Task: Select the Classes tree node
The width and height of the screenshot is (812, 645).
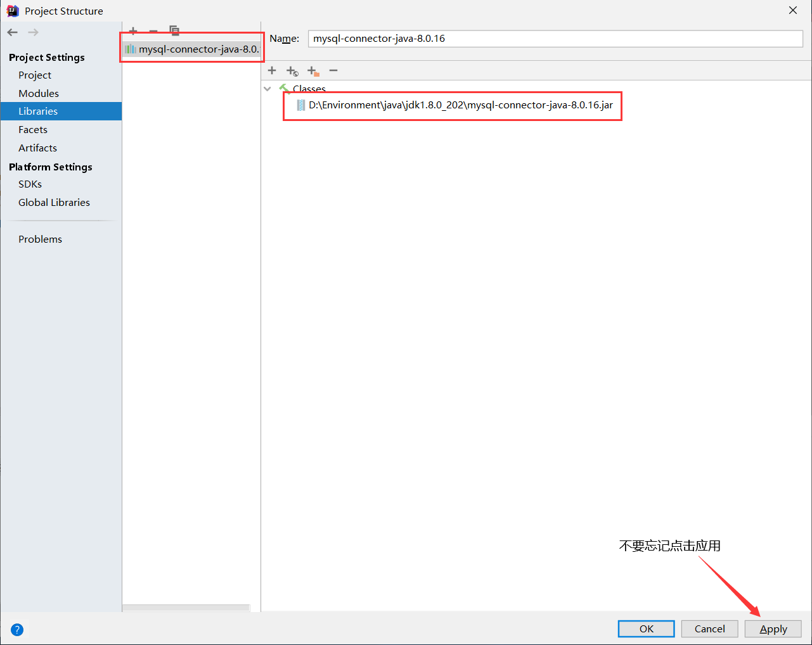Action: pos(309,89)
